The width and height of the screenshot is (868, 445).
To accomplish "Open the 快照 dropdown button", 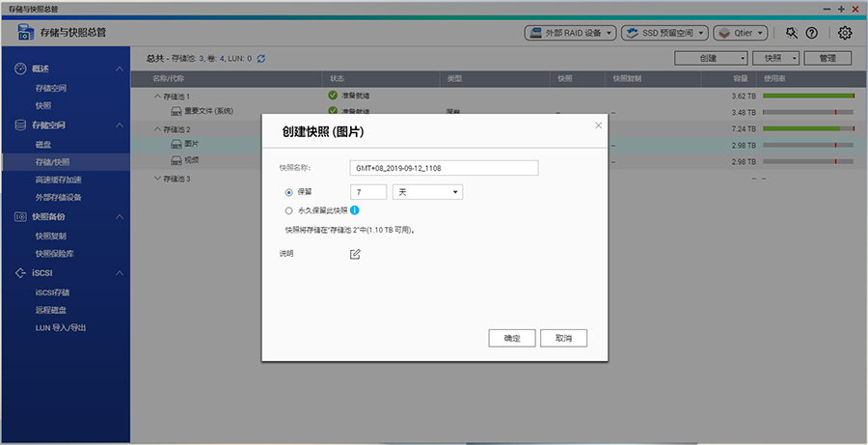I will (776, 58).
